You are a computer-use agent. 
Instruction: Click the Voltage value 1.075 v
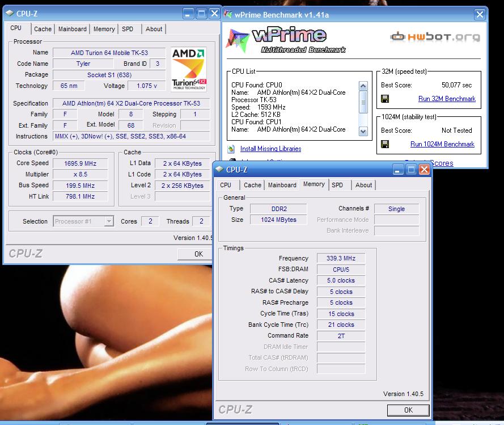(147, 86)
